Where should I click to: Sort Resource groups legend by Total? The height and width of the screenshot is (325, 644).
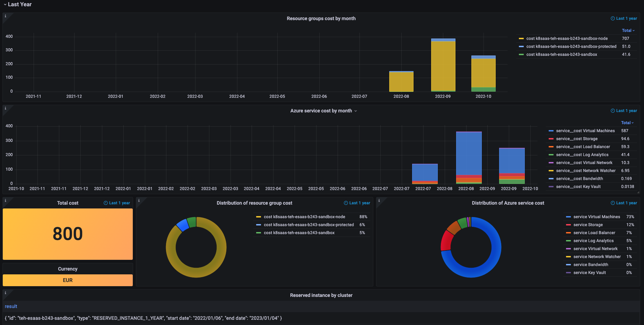[x=628, y=31]
